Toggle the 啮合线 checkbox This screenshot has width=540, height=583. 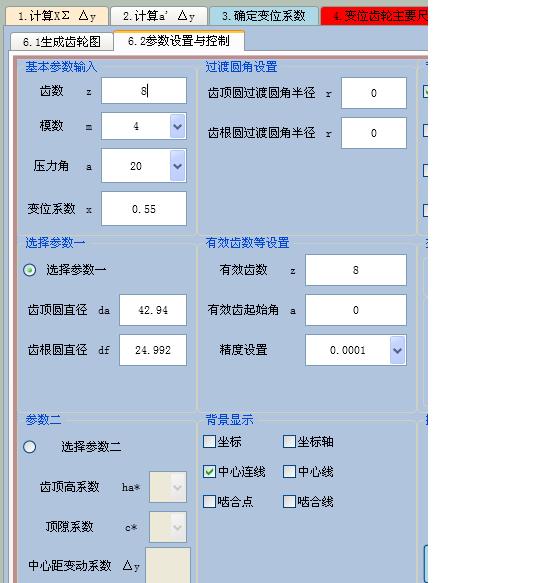coord(289,501)
